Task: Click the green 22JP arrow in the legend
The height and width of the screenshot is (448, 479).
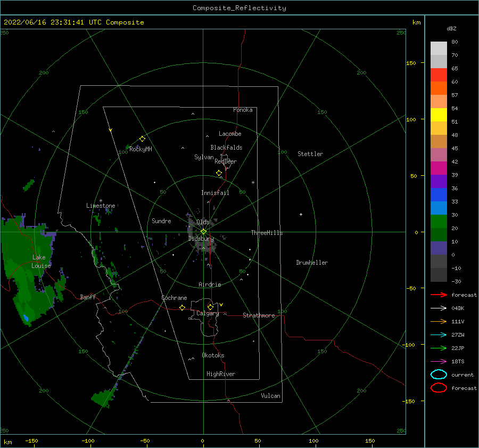Action: coord(439,348)
